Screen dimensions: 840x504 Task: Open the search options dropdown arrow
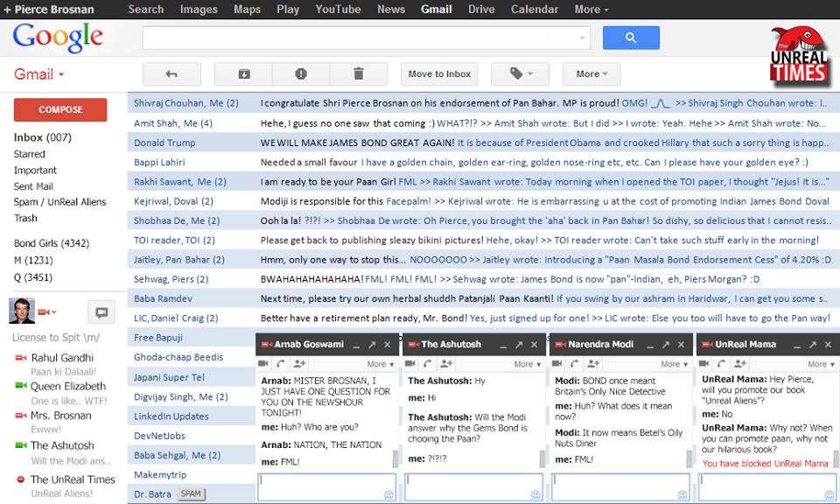point(582,38)
